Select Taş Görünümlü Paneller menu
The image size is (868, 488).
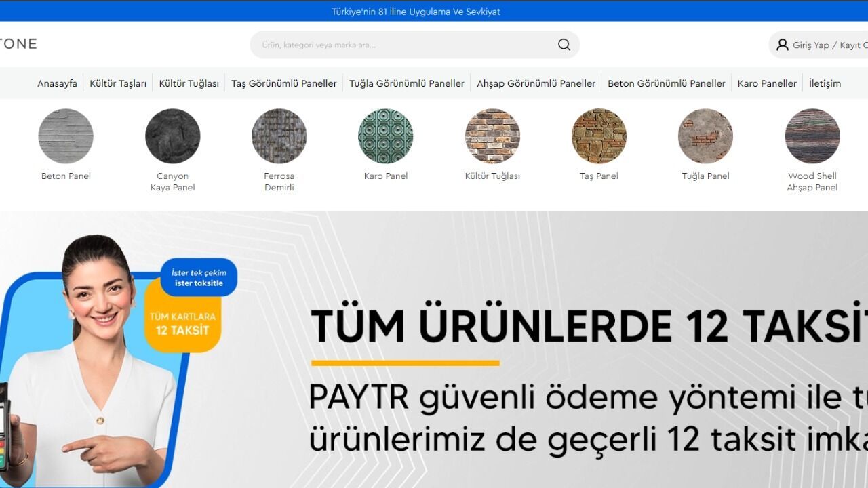[283, 83]
